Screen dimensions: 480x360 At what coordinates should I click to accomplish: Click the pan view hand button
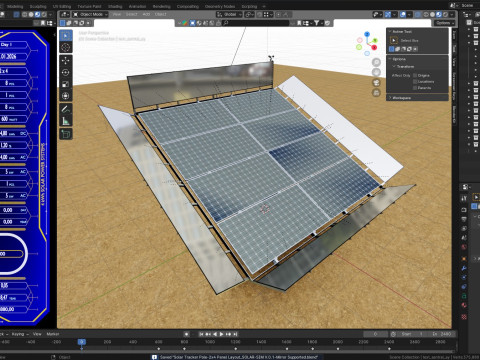coord(376,72)
